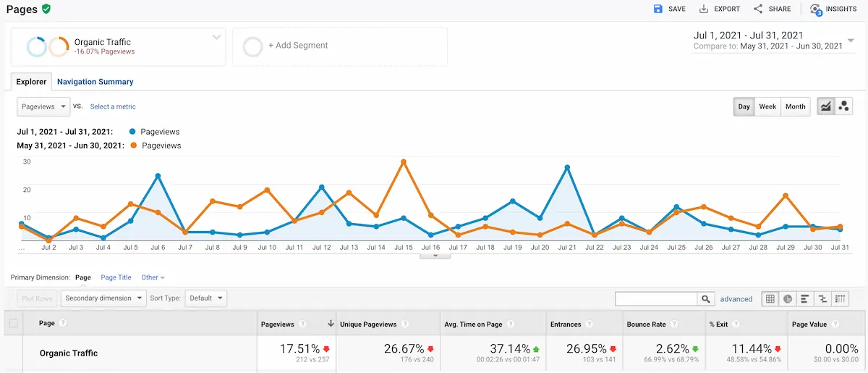
Task: Tick the checkbox in Page header column
Action: pos(14,324)
